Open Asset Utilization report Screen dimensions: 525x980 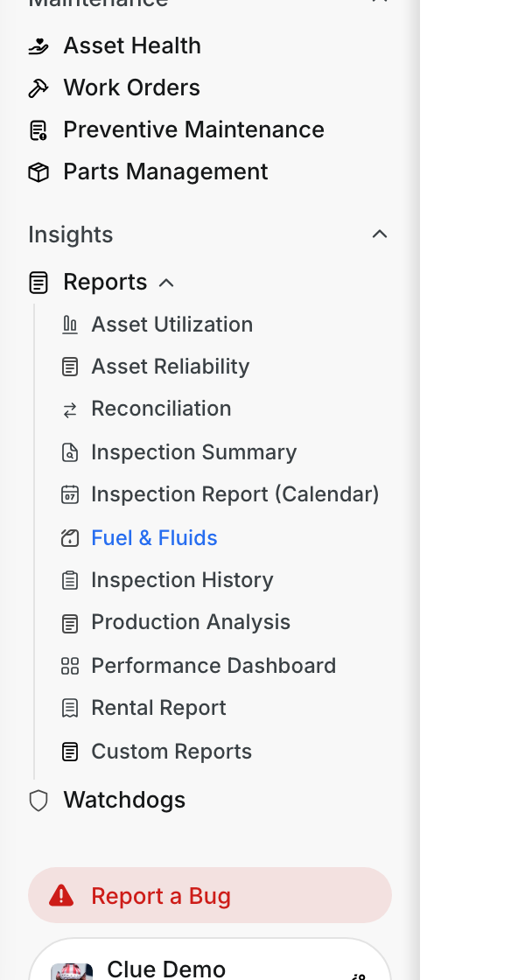pyautogui.click(x=171, y=325)
